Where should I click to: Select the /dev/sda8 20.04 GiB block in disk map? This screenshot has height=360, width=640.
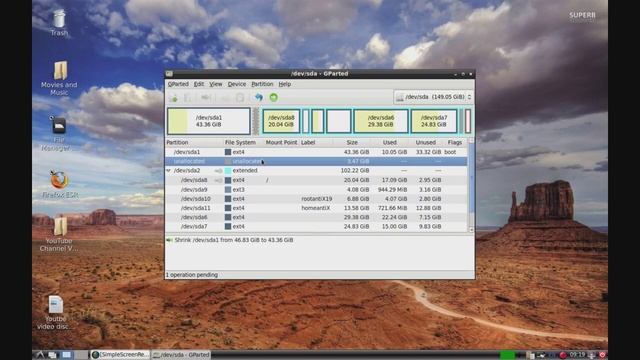281,121
